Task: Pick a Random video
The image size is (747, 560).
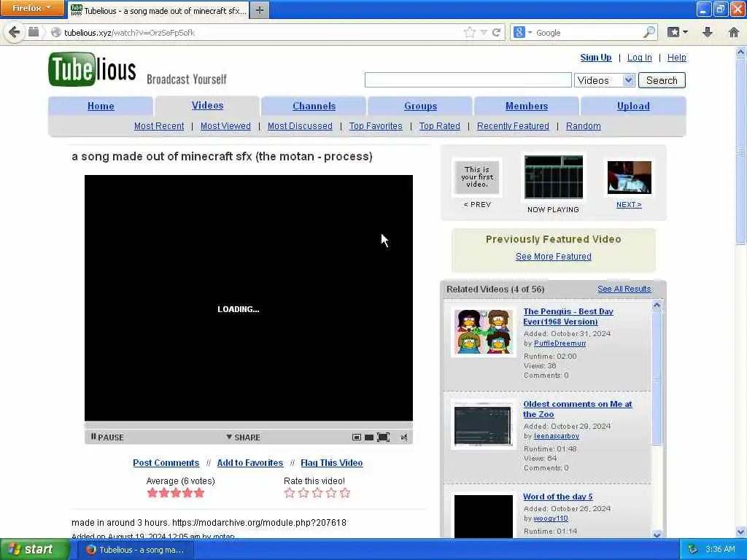Action: coord(583,126)
